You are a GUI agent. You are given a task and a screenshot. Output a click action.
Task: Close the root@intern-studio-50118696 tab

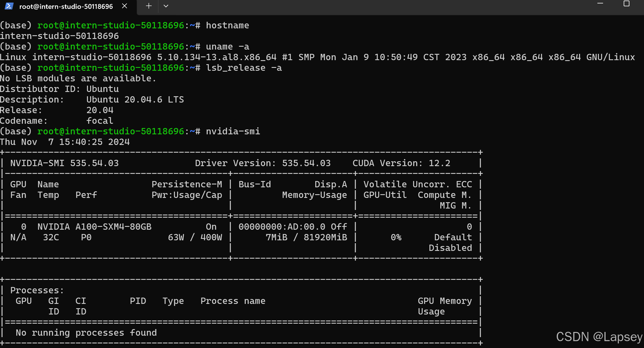click(124, 6)
